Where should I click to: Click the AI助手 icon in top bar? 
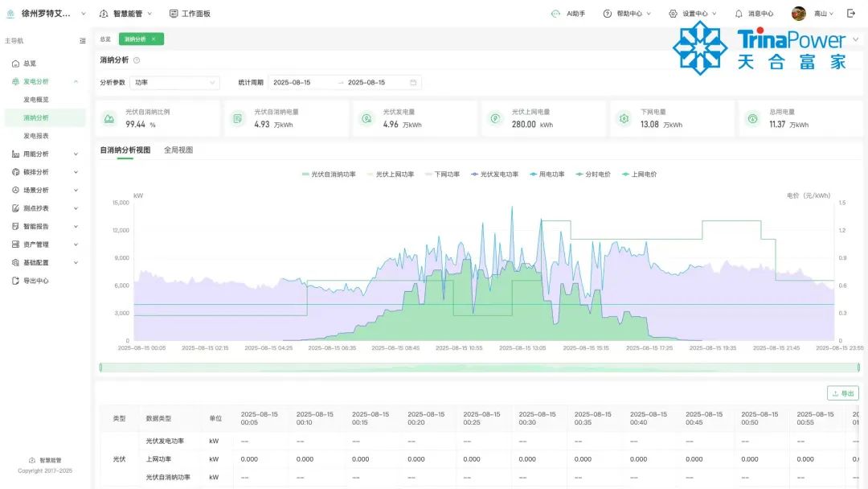tap(555, 14)
